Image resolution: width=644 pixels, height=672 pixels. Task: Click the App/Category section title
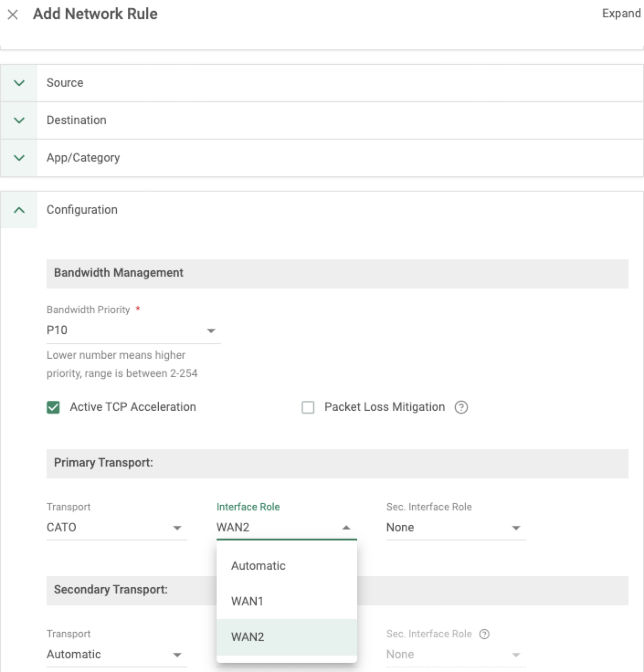(83, 158)
